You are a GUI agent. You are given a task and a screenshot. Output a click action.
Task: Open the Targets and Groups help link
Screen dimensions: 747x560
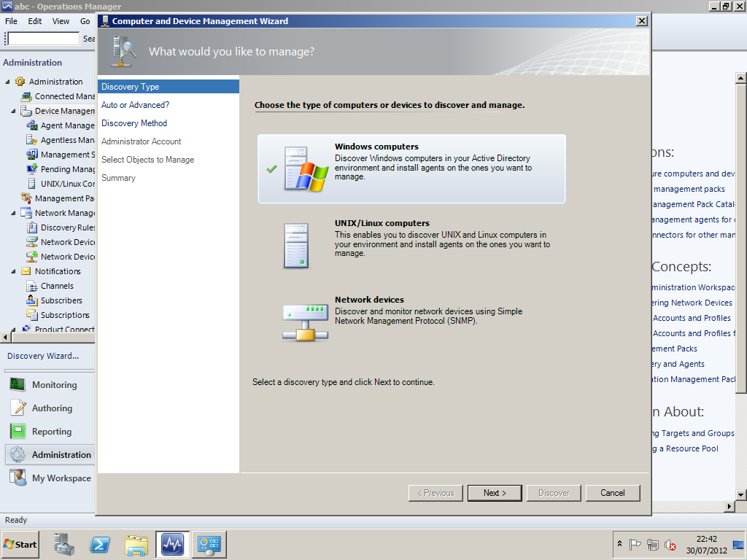(x=694, y=433)
